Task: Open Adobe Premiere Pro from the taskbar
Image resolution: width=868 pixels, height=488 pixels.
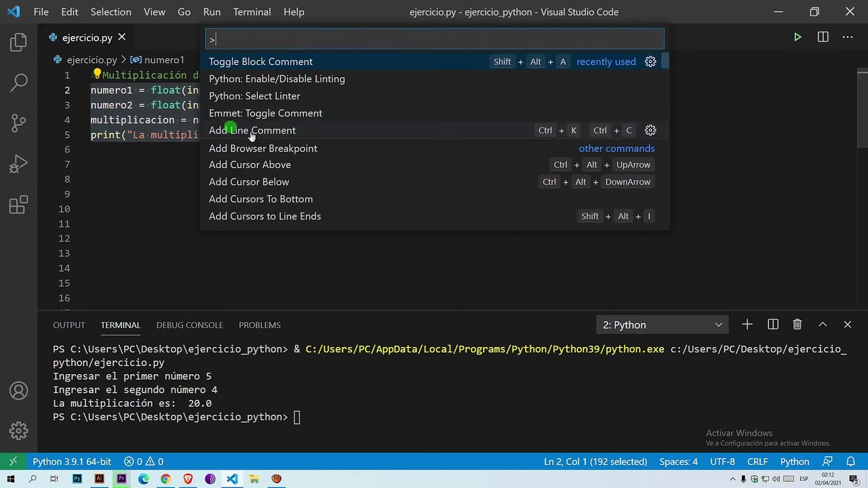Action: (121, 479)
